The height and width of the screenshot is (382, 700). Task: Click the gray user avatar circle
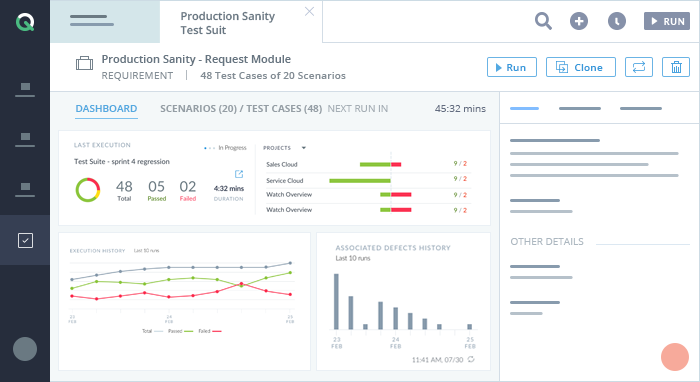(25, 349)
